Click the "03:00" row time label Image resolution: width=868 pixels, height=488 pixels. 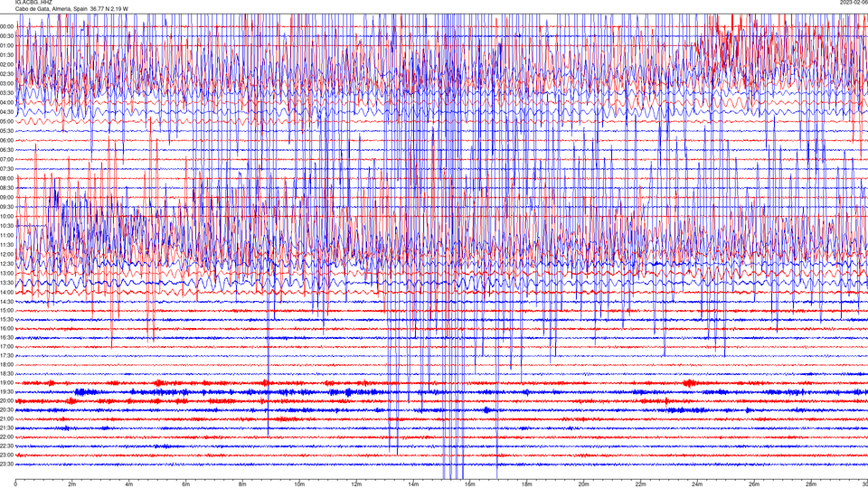click(6, 83)
